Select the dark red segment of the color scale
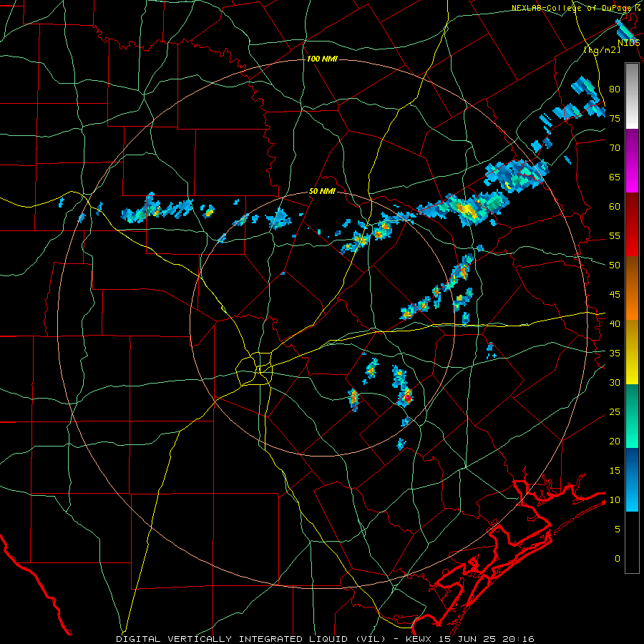This screenshot has width=644, height=644. [632, 224]
